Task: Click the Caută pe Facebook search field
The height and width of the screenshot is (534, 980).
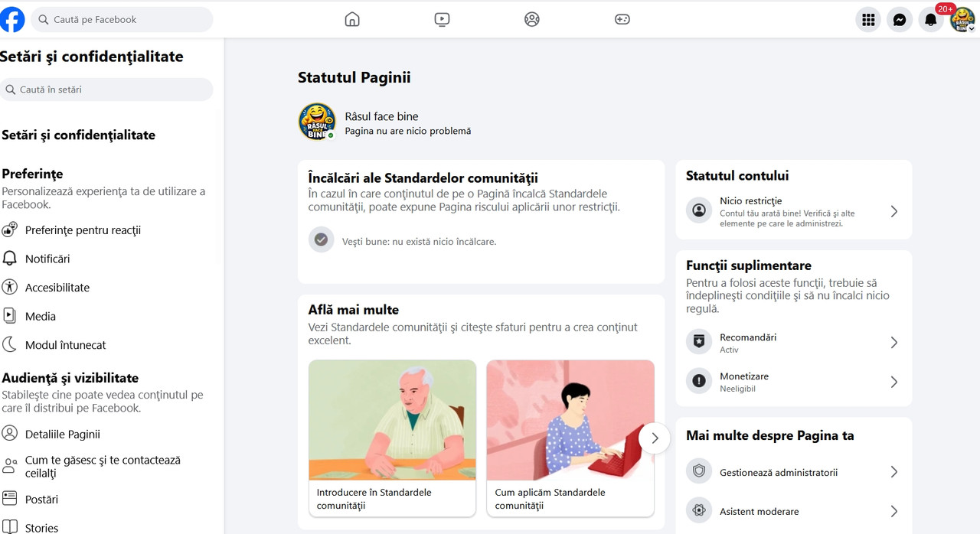Action: point(122,20)
